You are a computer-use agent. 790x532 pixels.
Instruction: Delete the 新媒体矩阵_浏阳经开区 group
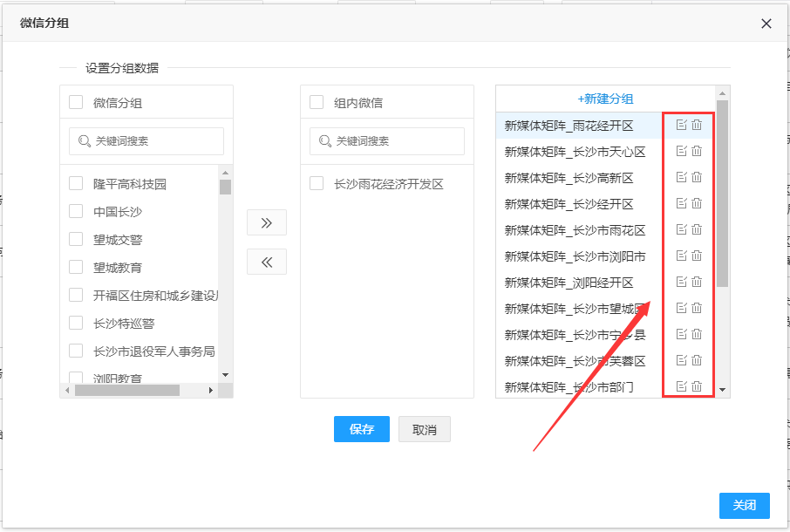click(x=697, y=282)
